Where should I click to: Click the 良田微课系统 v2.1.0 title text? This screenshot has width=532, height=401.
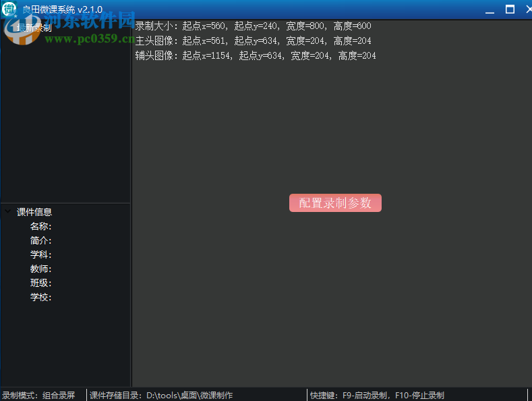[63, 9]
